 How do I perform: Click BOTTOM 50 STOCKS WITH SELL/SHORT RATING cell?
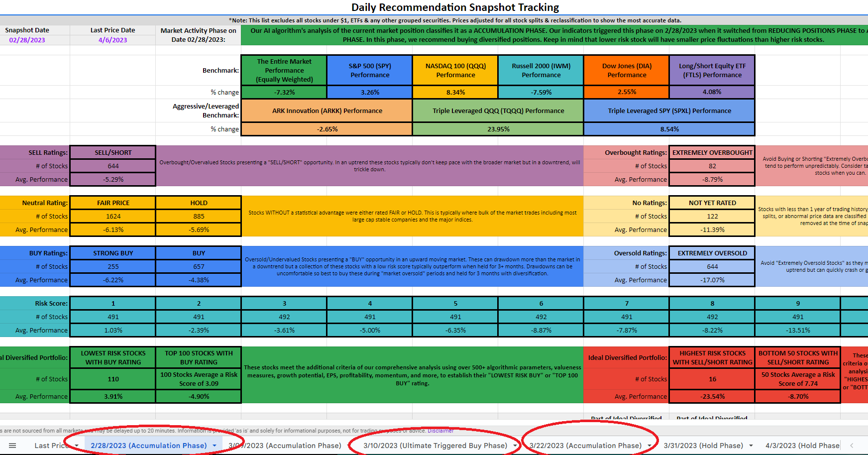point(798,357)
